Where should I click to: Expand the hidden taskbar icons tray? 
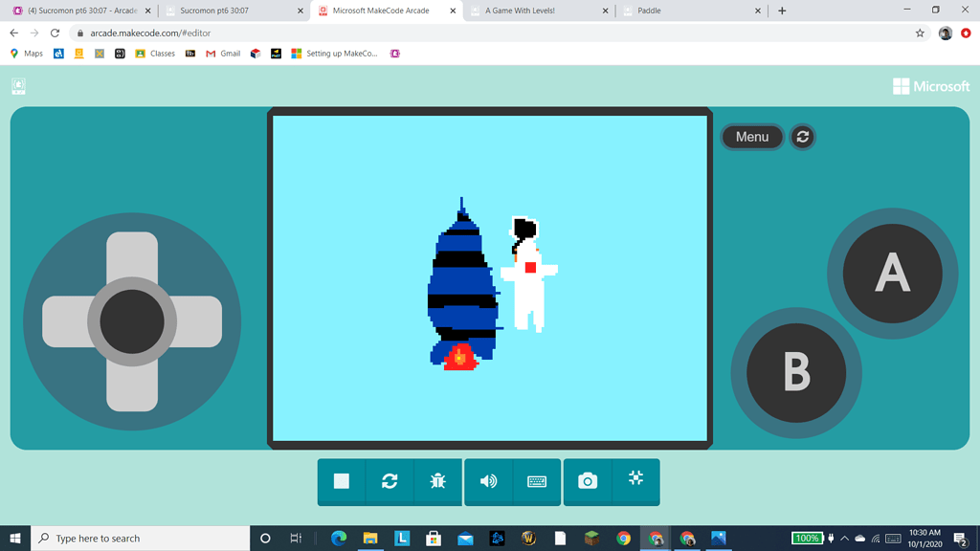(844, 538)
